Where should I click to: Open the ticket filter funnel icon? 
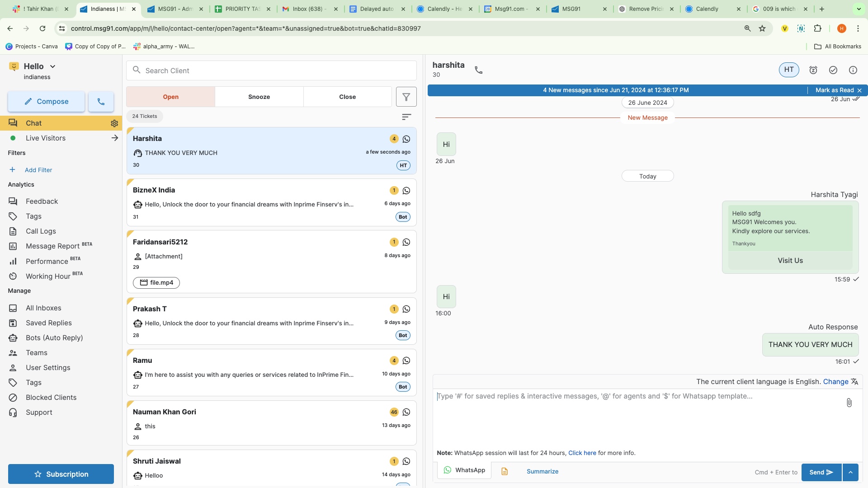point(406,97)
